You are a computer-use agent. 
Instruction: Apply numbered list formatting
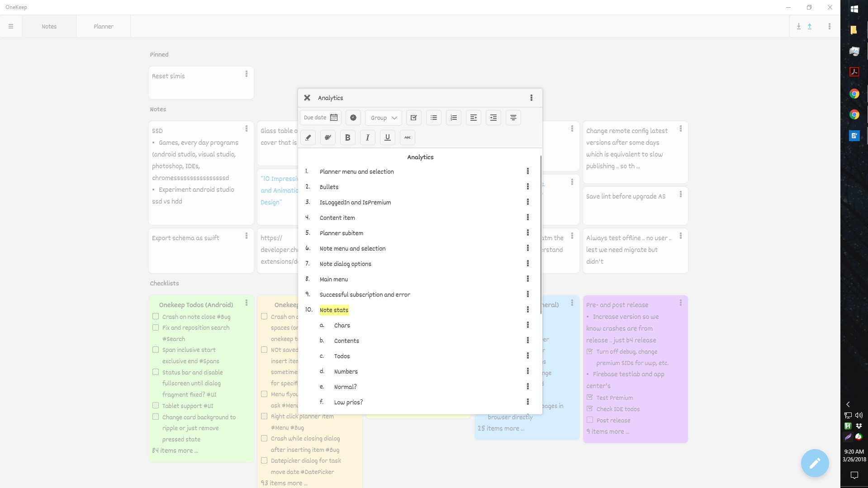[x=454, y=118]
